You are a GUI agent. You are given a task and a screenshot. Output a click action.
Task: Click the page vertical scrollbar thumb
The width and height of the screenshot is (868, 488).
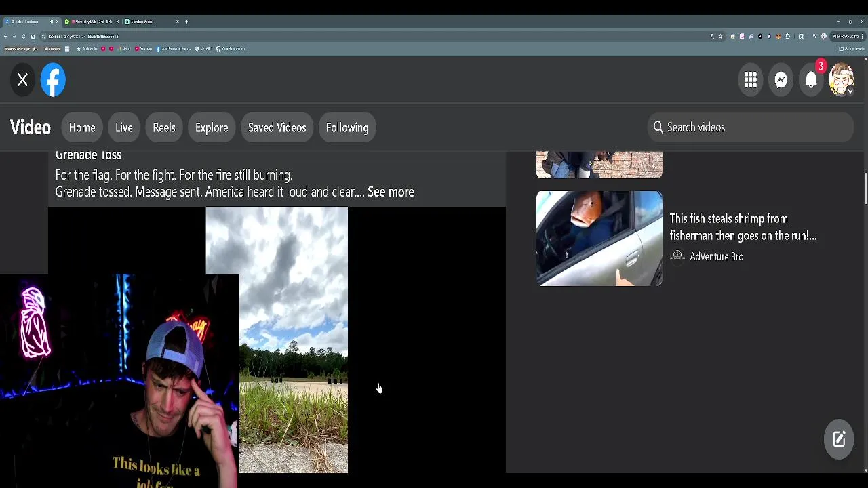(865, 188)
